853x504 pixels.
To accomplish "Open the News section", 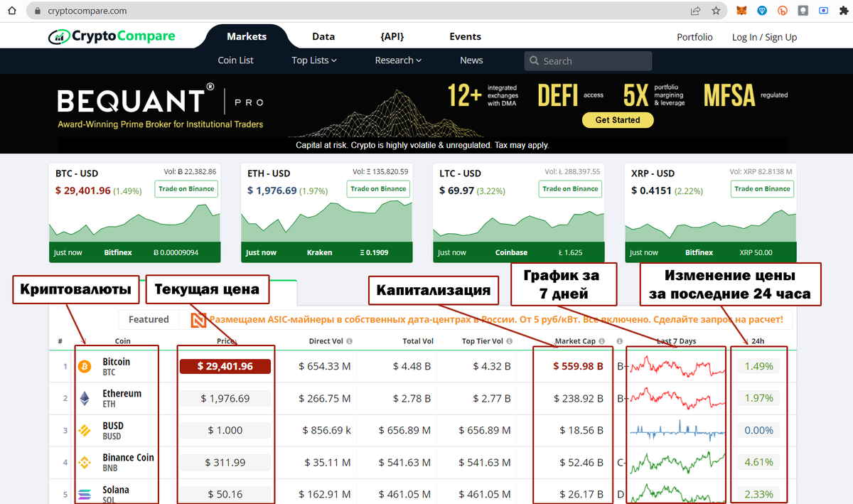I will (x=471, y=60).
